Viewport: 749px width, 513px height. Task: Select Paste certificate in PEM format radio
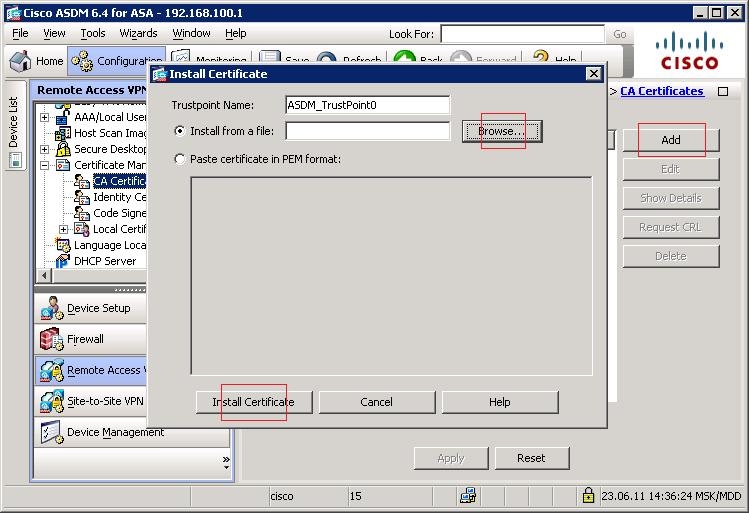click(x=180, y=159)
